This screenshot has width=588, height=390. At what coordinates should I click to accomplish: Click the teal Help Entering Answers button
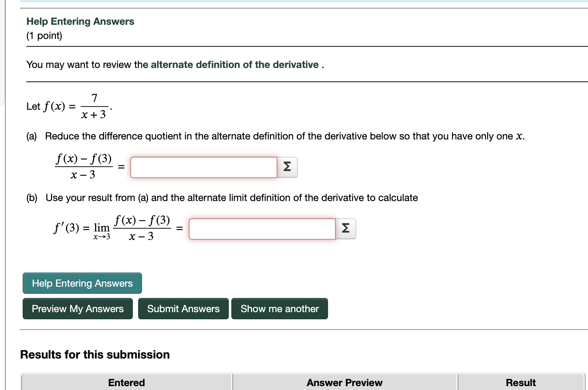point(82,283)
